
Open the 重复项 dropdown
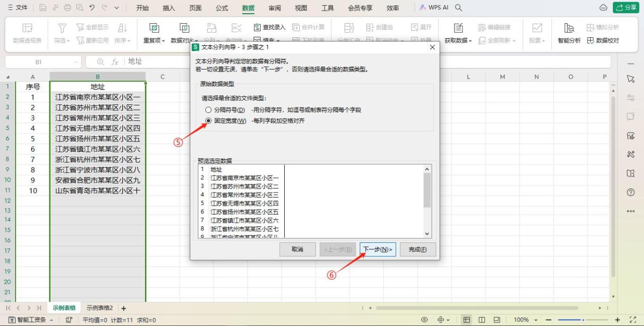tap(154, 33)
